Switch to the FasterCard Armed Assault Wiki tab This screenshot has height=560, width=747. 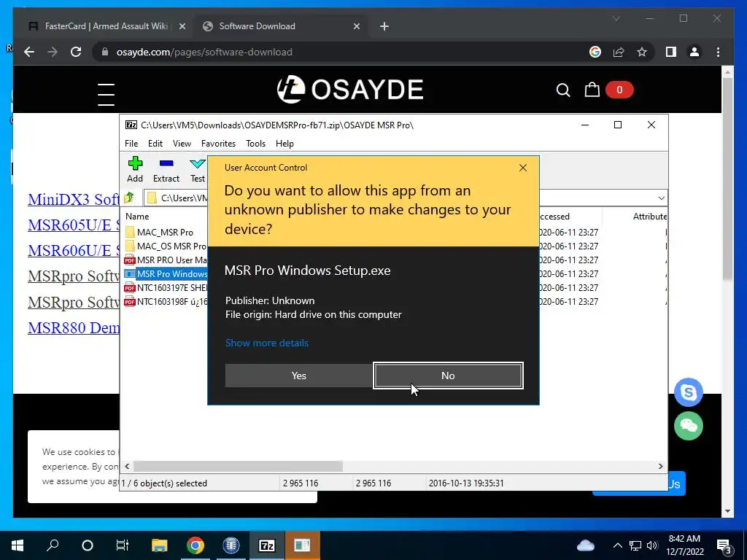pos(106,26)
